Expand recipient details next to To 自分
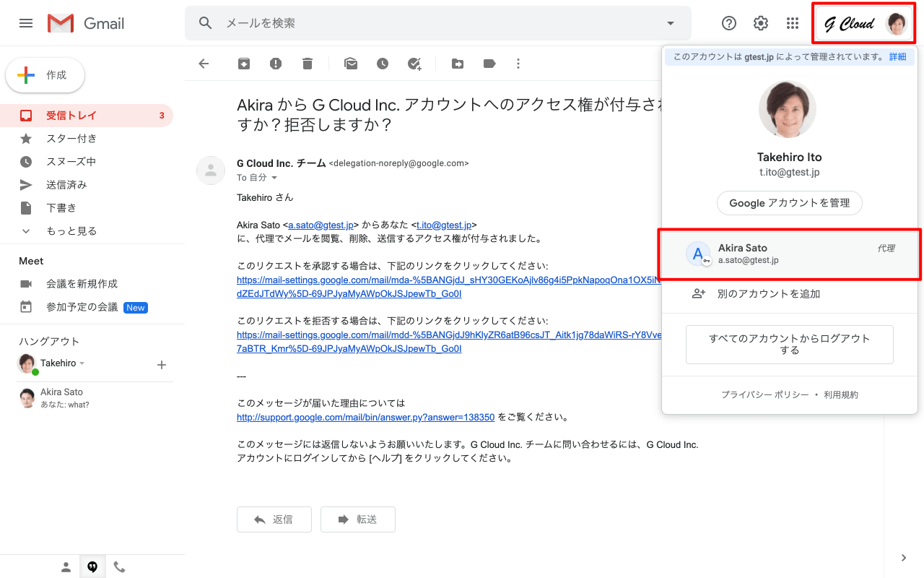 click(x=274, y=178)
